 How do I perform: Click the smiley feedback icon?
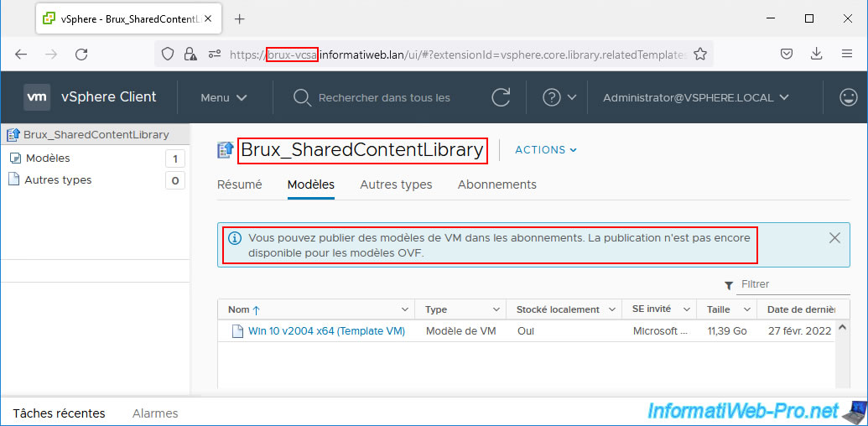[848, 97]
